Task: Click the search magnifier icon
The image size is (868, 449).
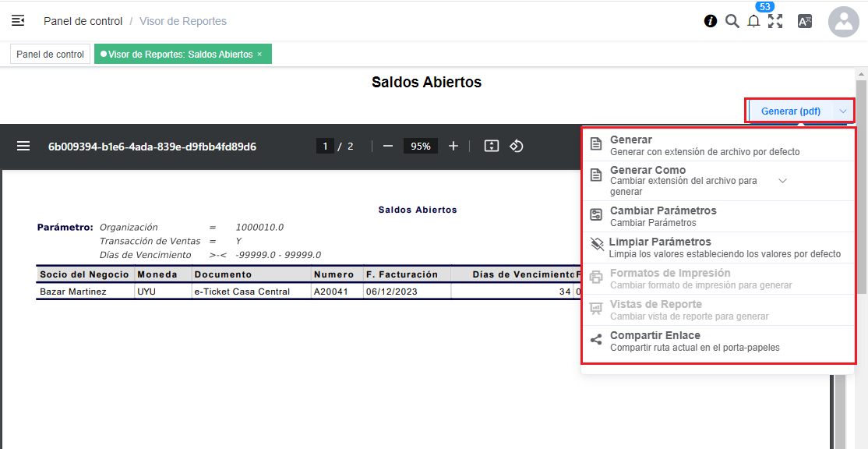Action: point(732,21)
